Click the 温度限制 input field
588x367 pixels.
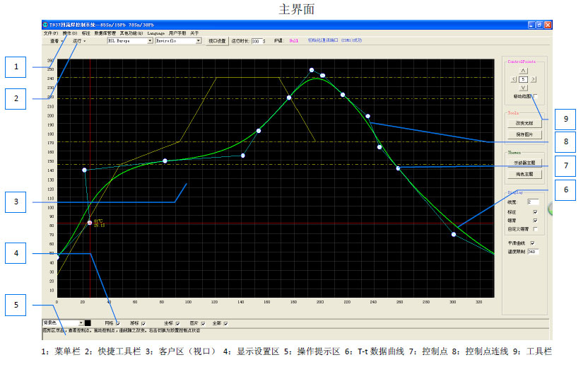click(x=534, y=252)
